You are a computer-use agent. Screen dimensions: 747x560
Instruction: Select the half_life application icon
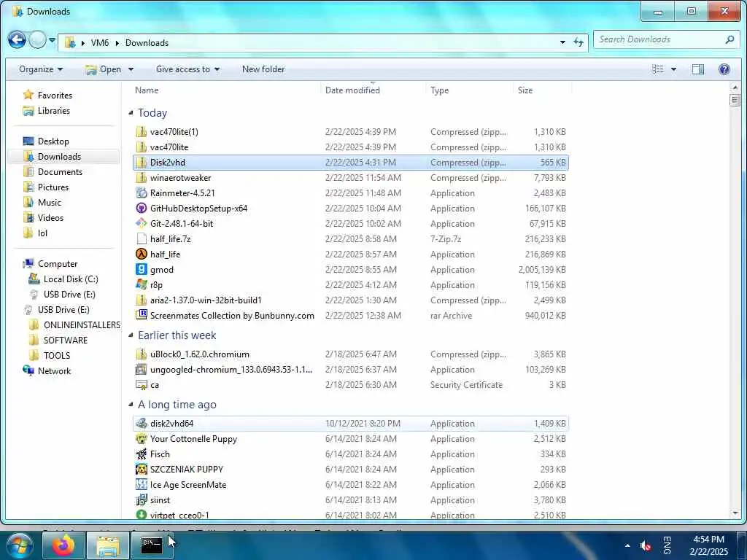point(141,254)
